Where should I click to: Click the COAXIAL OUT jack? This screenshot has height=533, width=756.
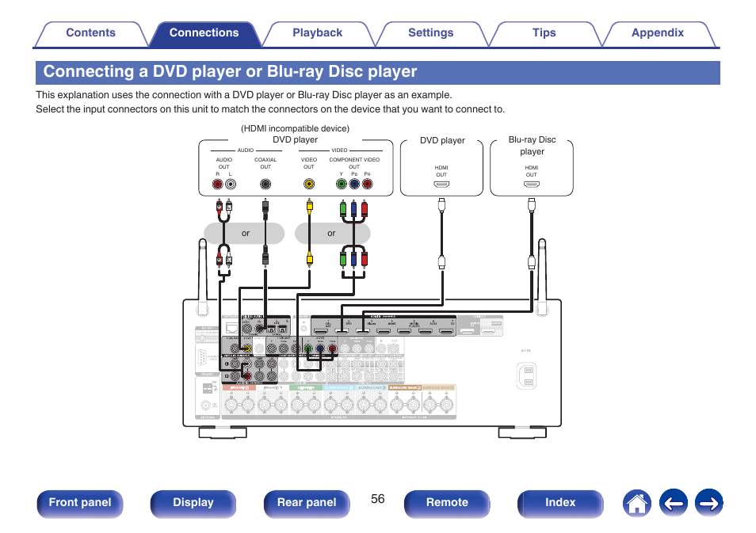(265, 184)
